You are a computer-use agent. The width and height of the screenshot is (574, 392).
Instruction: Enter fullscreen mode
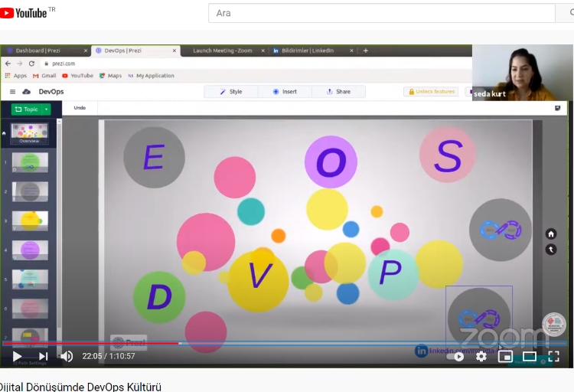553,356
